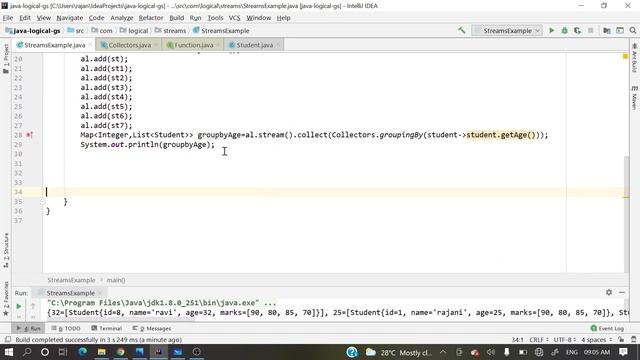
Task: Open the Terminal tool window
Action: tap(107, 328)
